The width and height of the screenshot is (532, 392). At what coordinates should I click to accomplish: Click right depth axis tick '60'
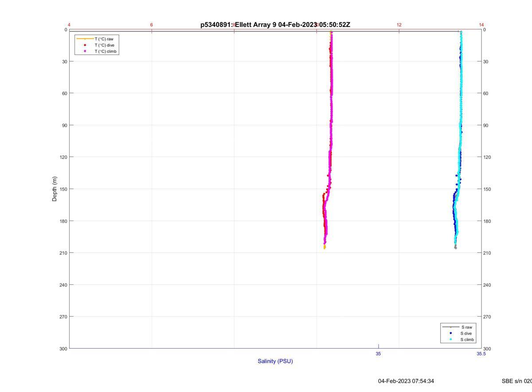pos(486,93)
